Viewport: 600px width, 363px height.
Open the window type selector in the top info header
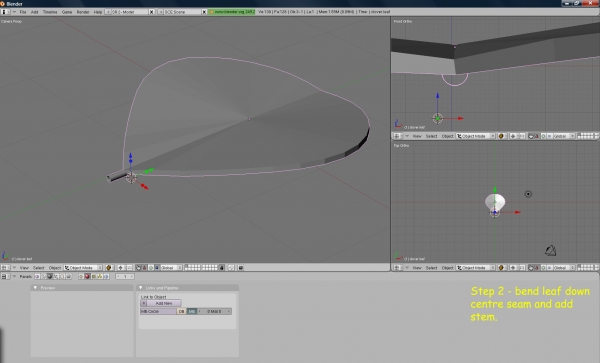click(5, 12)
